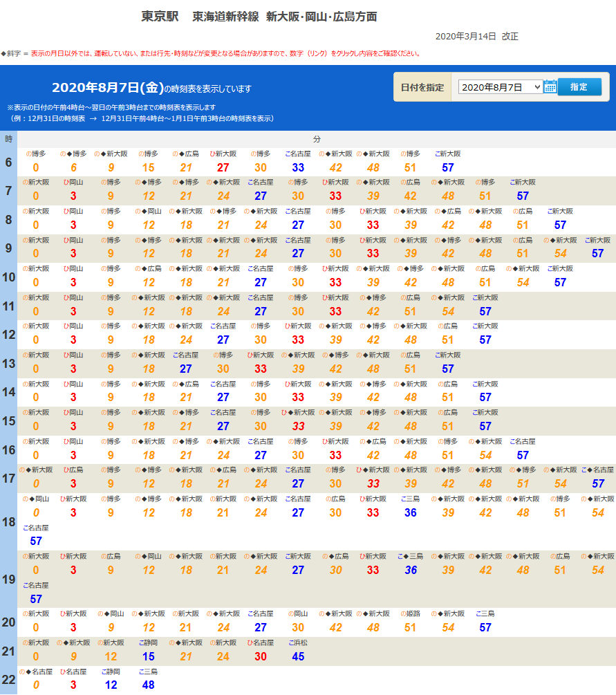Select the 9時57分 Kodama 新大阪 departure

(x=598, y=254)
